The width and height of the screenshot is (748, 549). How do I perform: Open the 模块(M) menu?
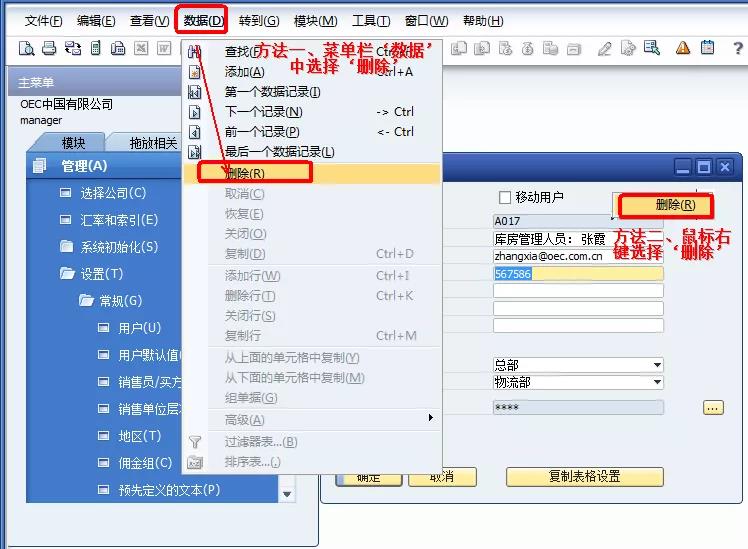coord(315,21)
